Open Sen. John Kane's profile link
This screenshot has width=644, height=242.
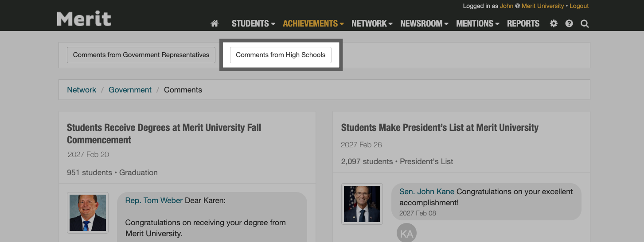click(427, 192)
